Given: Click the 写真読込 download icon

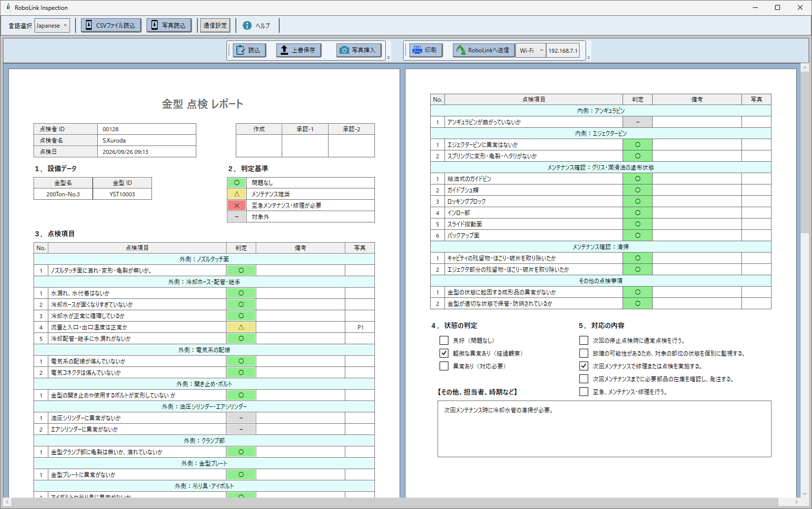Looking at the screenshot, I should tap(154, 25).
